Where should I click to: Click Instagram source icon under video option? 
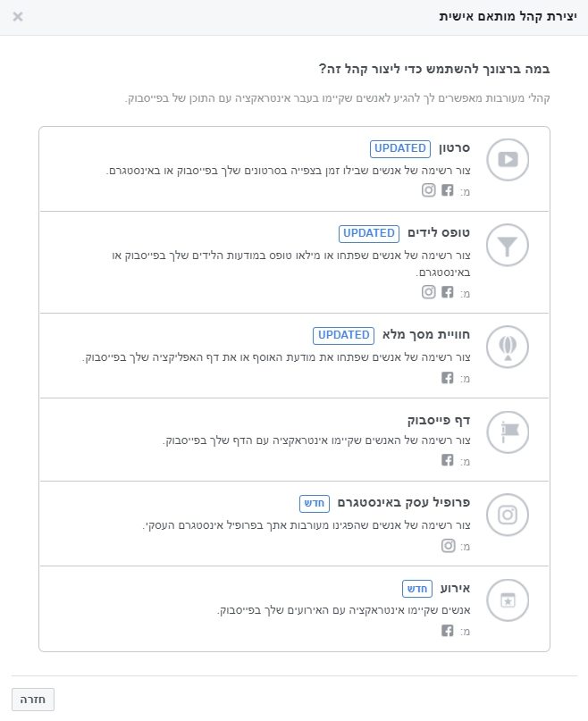(429, 190)
